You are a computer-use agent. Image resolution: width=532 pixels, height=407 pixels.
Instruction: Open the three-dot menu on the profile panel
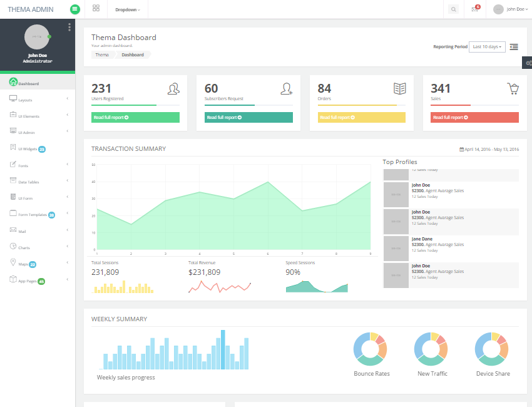(x=69, y=27)
